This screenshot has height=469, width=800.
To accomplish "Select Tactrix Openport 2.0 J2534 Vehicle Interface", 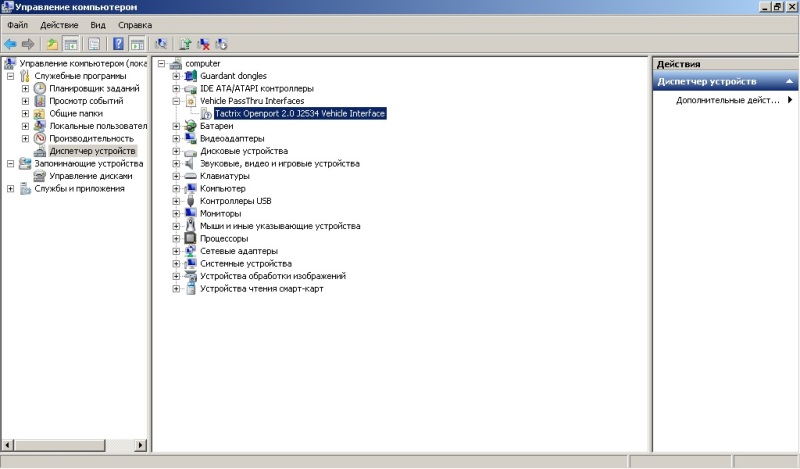I will point(299,113).
